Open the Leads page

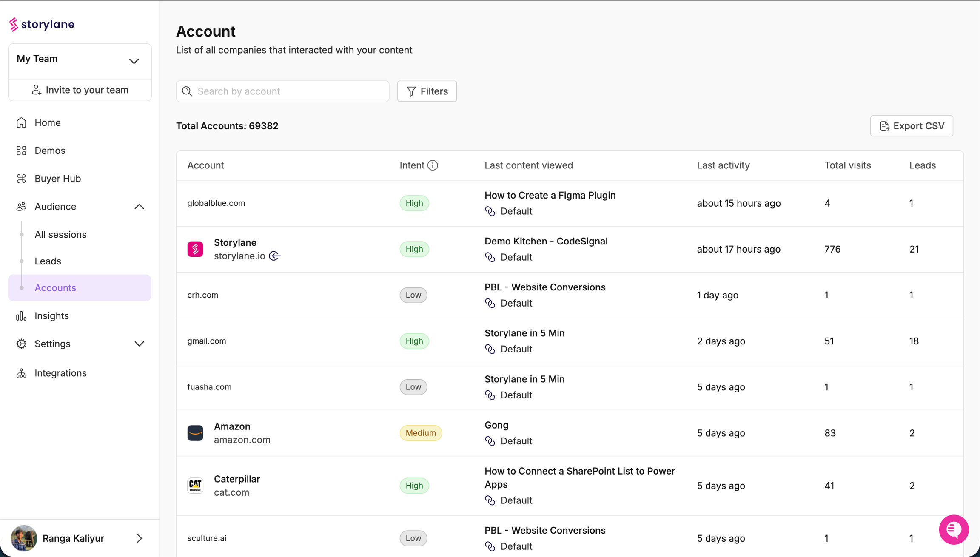[x=48, y=261]
